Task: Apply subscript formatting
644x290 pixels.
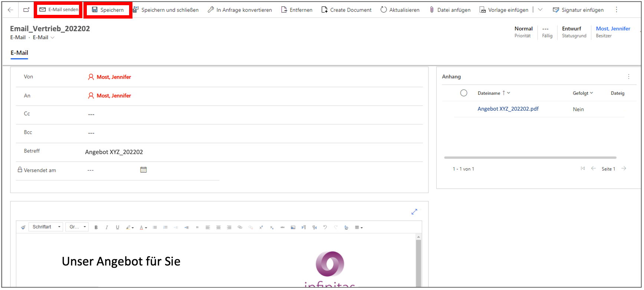Action: (272, 227)
